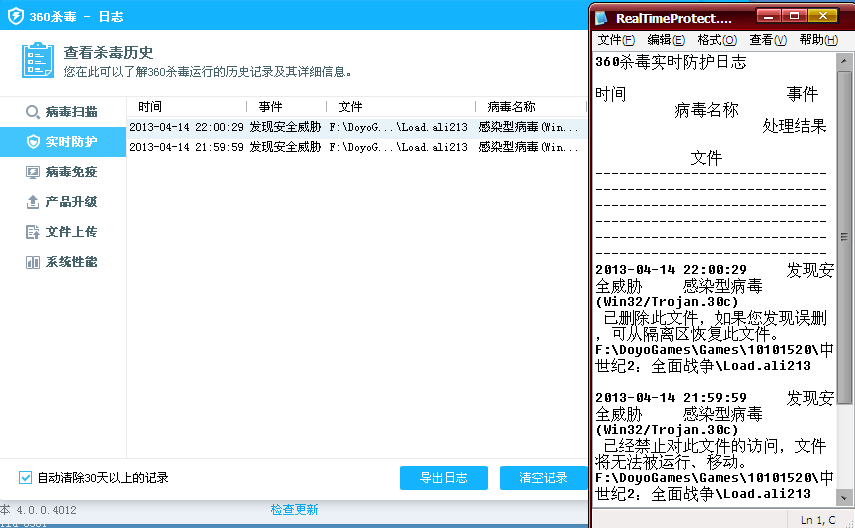Click Ln 1 status bar entry in Notepad
The width and height of the screenshot is (855, 528).
pyautogui.click(x=818, y=520)
